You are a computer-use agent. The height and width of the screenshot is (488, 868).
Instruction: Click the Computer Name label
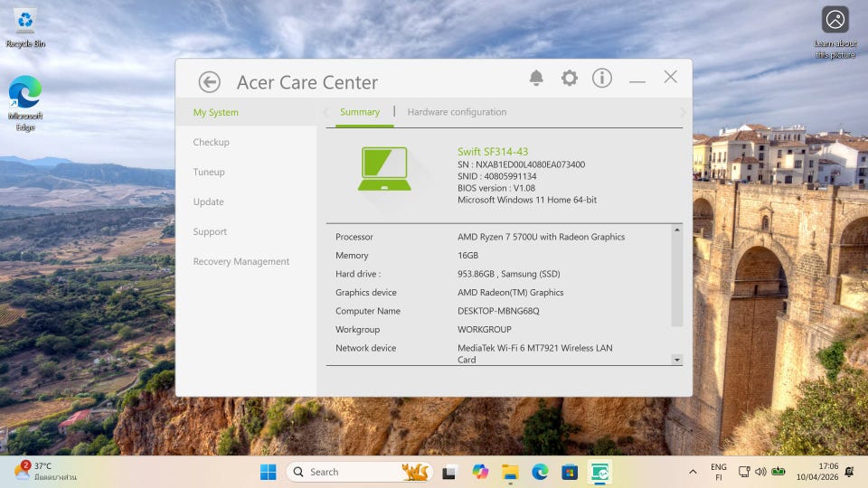click(368, 311)
